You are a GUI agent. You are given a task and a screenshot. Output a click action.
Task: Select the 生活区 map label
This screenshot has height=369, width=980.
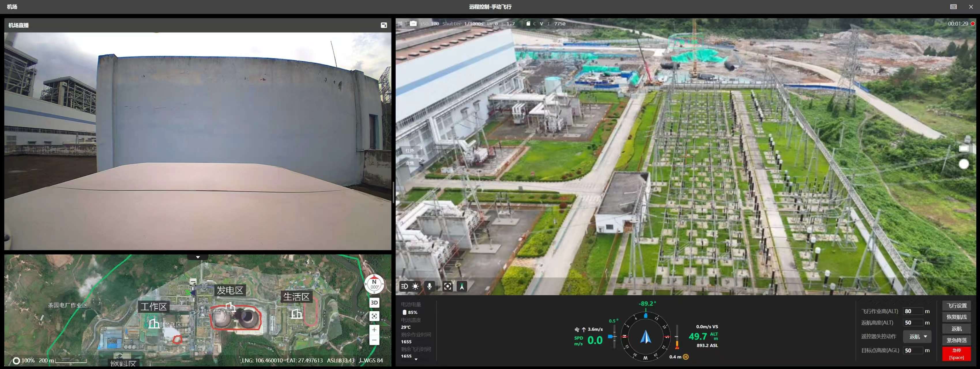[x=296, y=297]
